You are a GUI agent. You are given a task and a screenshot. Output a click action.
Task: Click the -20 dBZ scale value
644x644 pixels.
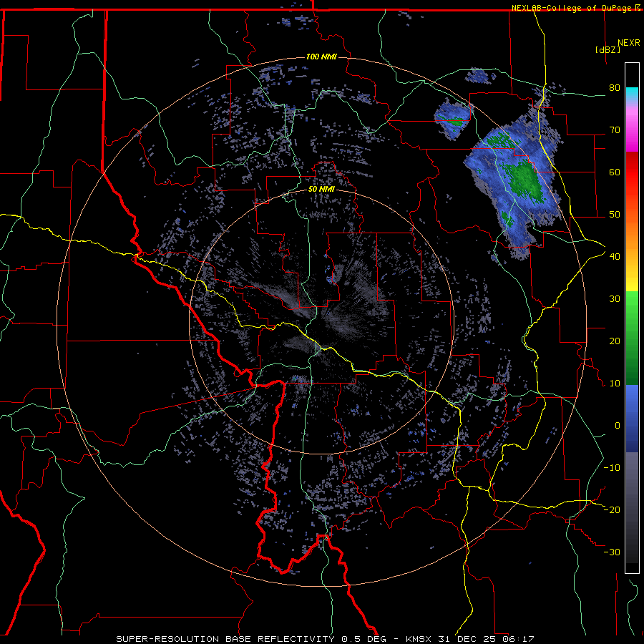click(612, 509)
